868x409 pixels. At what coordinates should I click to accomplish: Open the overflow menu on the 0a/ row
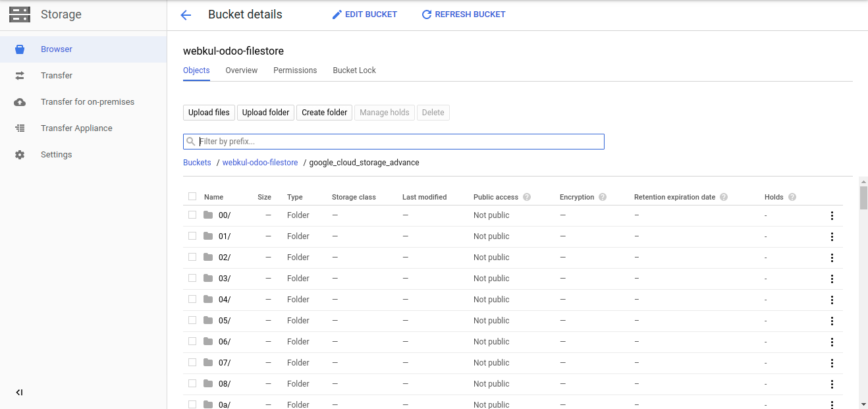click(832, 405)
